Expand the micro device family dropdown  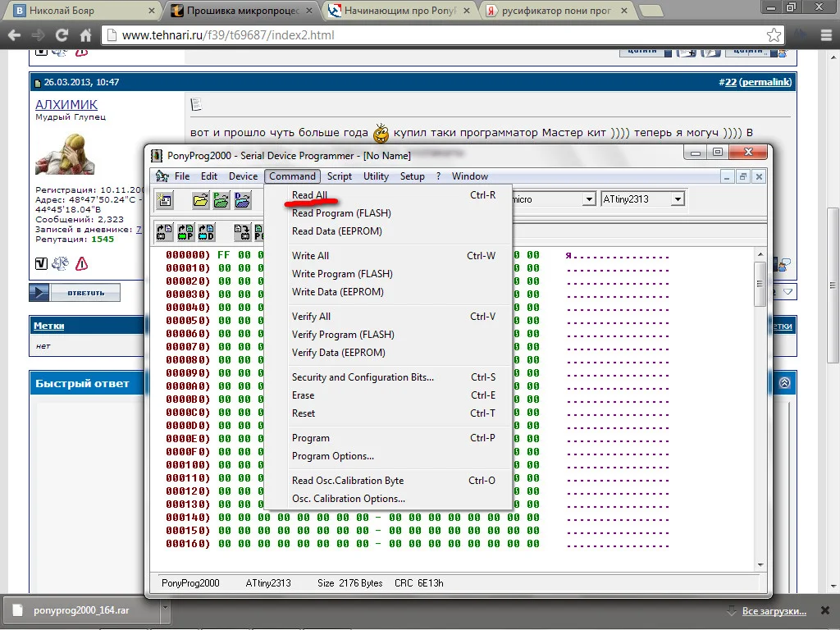coord(589,199)
